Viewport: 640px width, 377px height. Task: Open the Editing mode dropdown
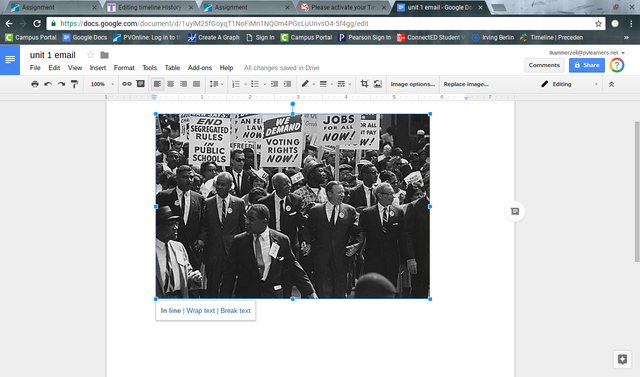pyautogui.click(x=569, y=84)
